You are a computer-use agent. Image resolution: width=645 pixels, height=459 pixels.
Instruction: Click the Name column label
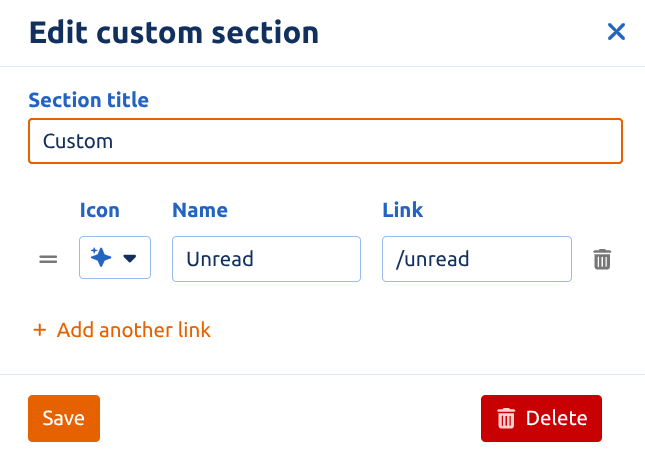pyautogui.click(x=200, y=210)
